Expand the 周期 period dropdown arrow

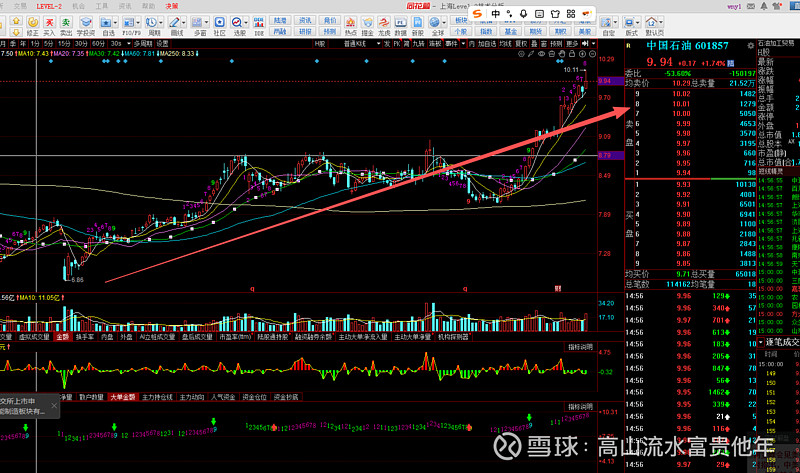161,23
